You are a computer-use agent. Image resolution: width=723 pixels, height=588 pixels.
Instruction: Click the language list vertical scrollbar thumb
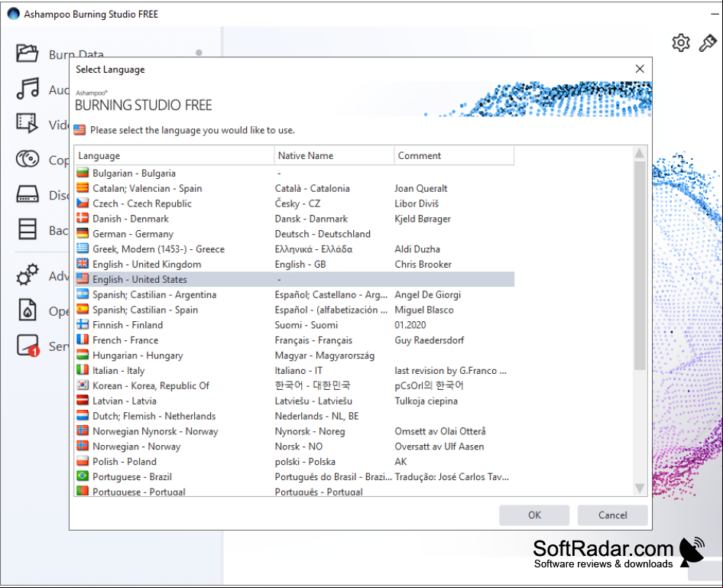(x=640, y=265)
